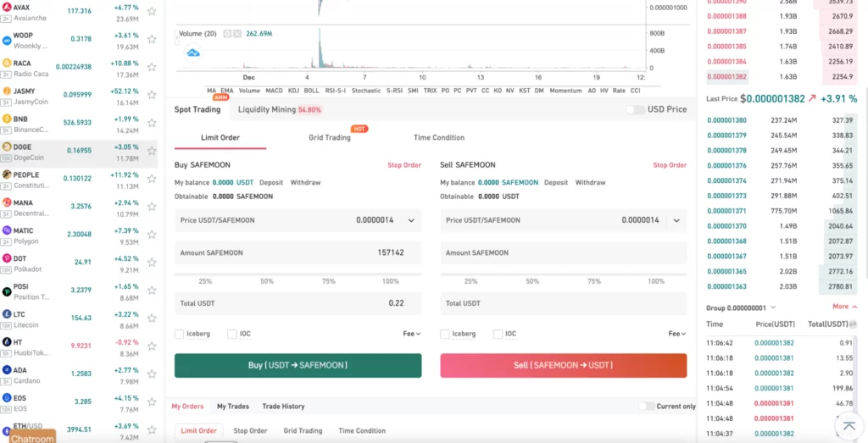The height and width of the screenshot is (443, 868).
Task: Click Deposit next to USDT balance
Action: (x=271, y=182)
